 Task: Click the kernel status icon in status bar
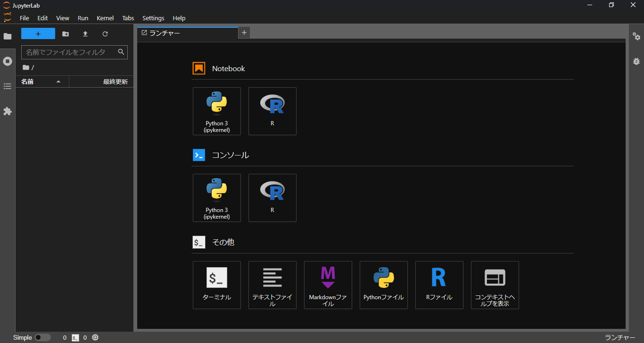pos(95,337)
